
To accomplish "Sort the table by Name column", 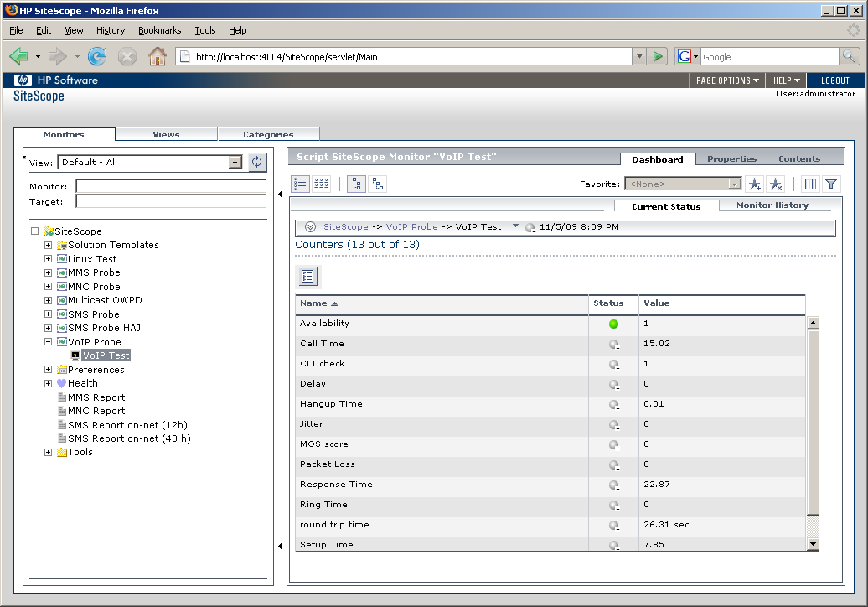I will pos(442,303).
